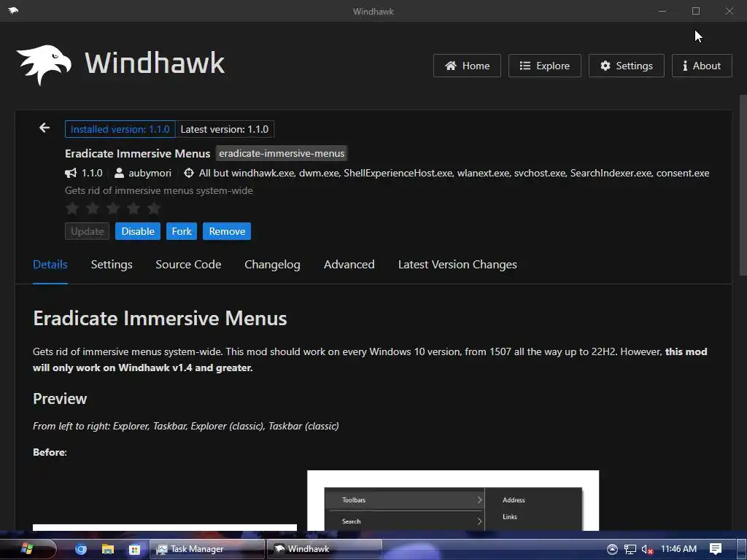Open the Home page
This screenshot has width=747, height=560.
click(467, 66)
